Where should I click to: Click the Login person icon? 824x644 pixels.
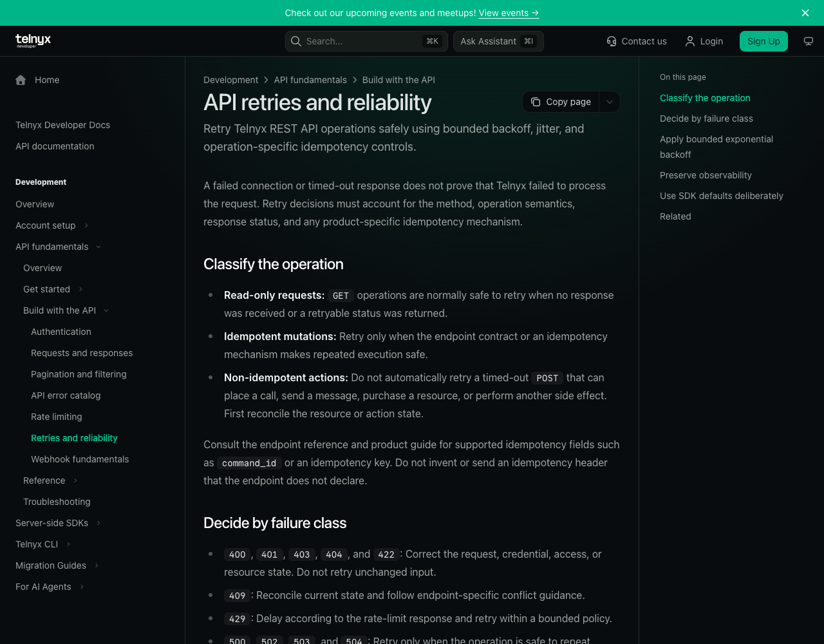tap(690, 41)
